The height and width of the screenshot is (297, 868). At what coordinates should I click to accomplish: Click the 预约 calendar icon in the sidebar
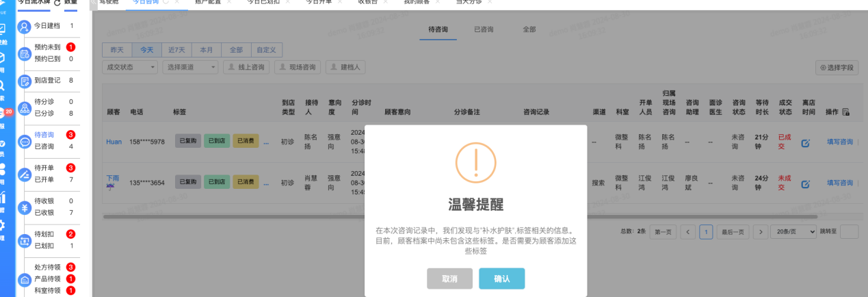click(x=25, y=53)
